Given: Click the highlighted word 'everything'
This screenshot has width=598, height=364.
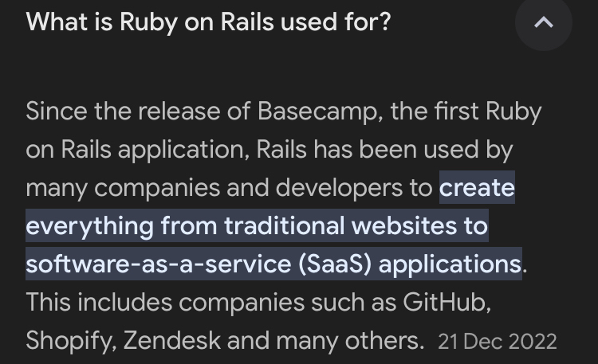Looking at the screenshot, I should [90, 226].
